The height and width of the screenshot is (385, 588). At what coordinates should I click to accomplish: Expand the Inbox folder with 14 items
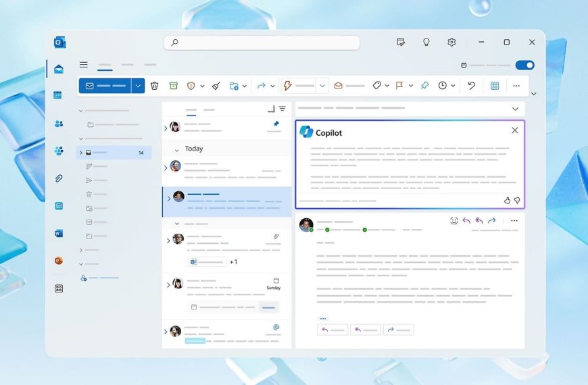(x=81, y=153)
